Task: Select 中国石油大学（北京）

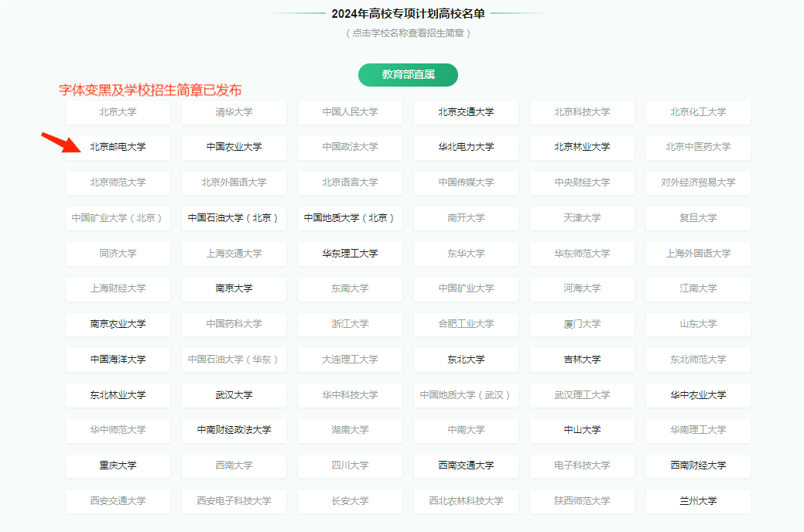Action: (234, 218)
